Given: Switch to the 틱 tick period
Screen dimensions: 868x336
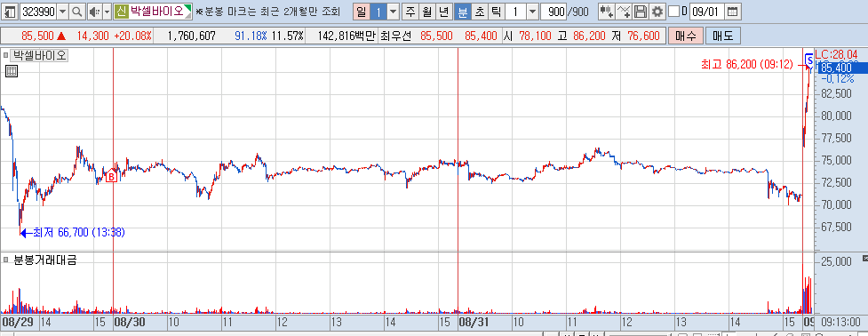Looking at the screenshot, I should [x=496, y=11].
